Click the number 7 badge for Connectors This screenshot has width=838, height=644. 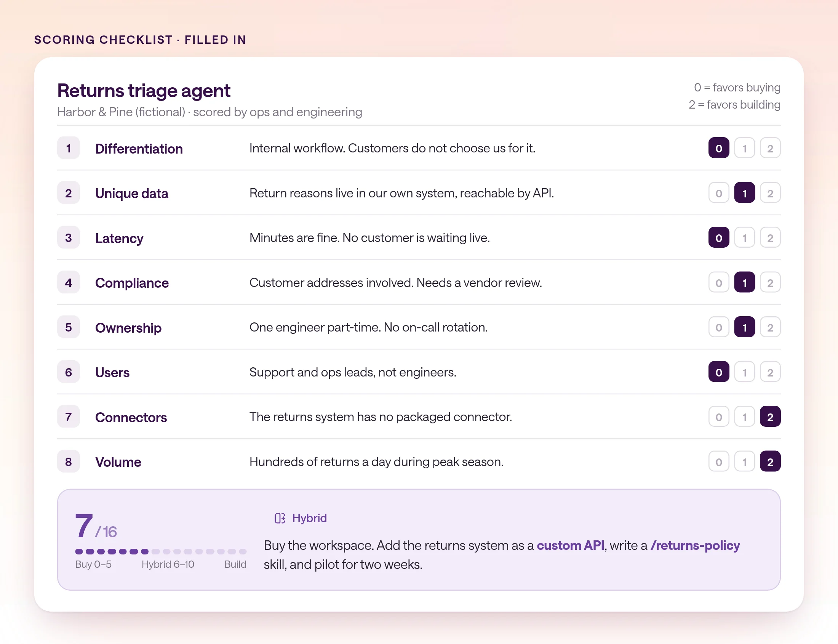(69, 417)
